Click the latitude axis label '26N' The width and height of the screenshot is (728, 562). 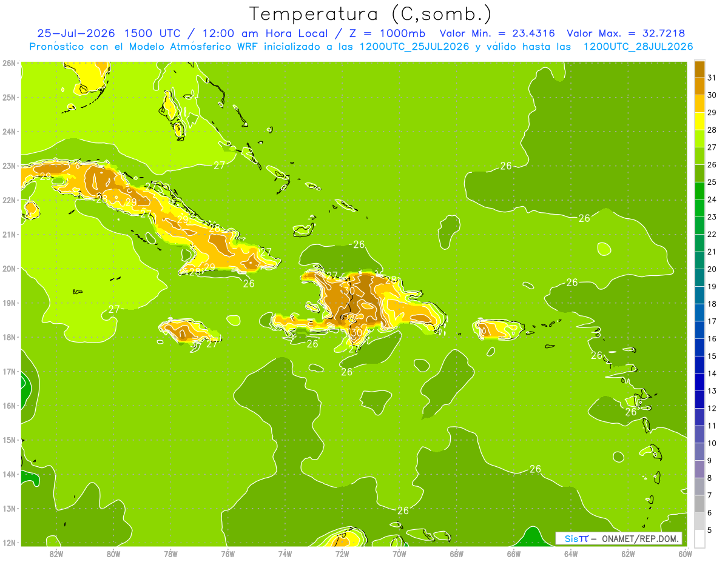[8, 63]
